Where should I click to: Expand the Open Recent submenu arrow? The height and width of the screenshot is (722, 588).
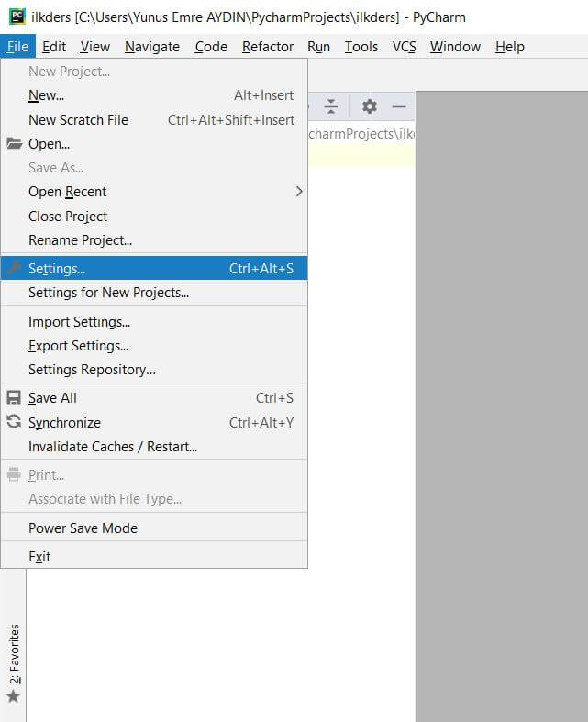pyautogui.click(x=299, y=191)
